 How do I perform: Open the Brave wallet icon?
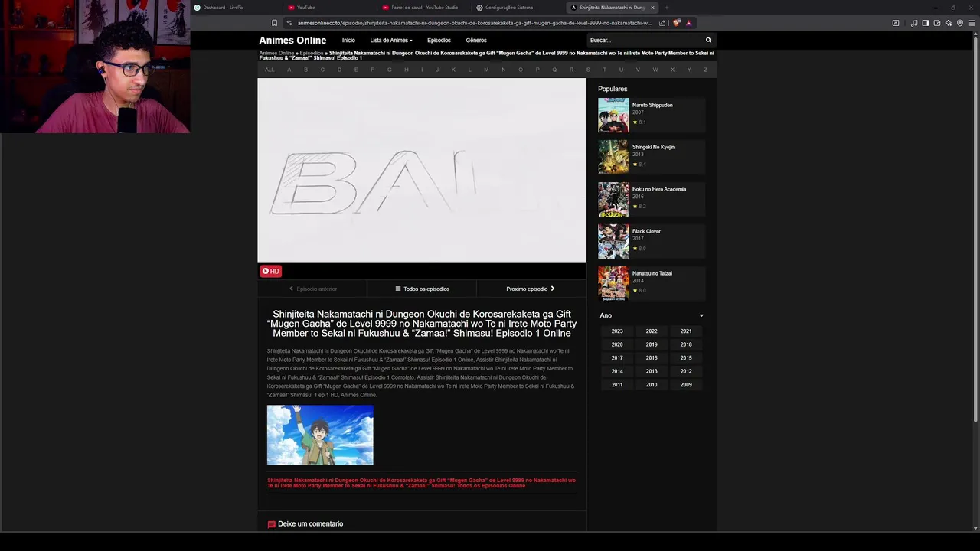[937, 23]
